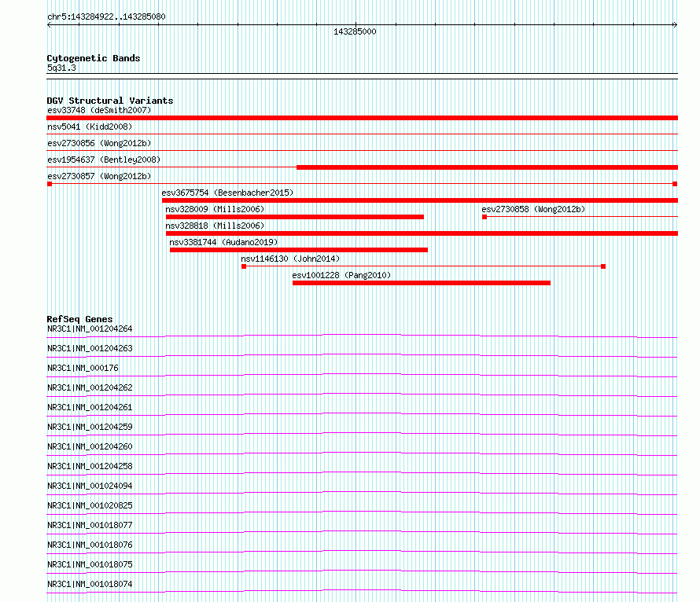Screen dimensions: 700x602
Task: Open transcript NR3C1|NM_001018075
Action: (90, 564)
